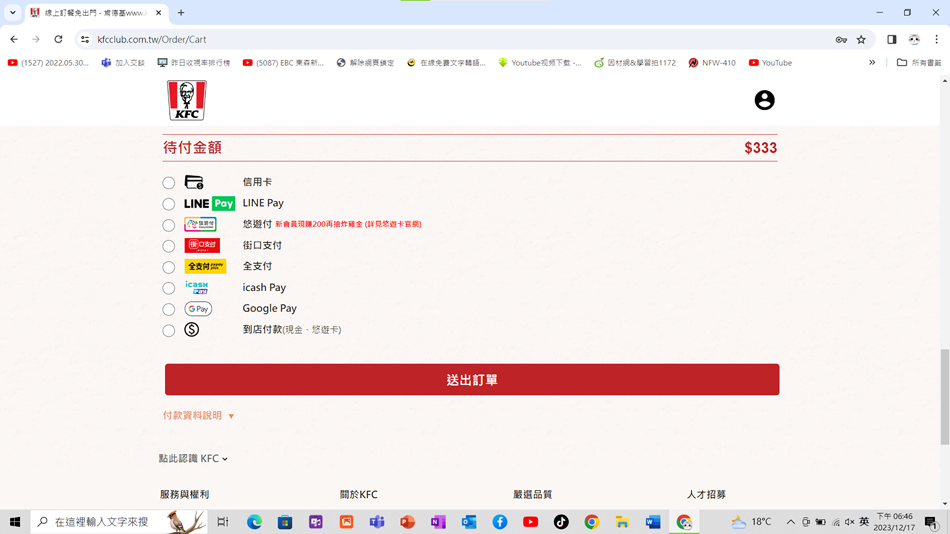Click the page vertical scrollbar thumb
The height and width of the screenshot is (534, 950).
pos(945,397)
